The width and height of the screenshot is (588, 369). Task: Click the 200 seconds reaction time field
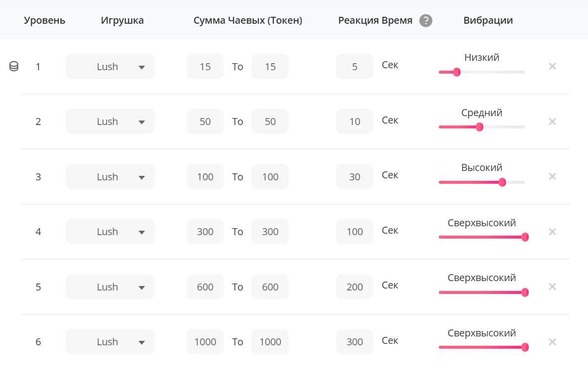pyautogui.click(x=354, y=287)
